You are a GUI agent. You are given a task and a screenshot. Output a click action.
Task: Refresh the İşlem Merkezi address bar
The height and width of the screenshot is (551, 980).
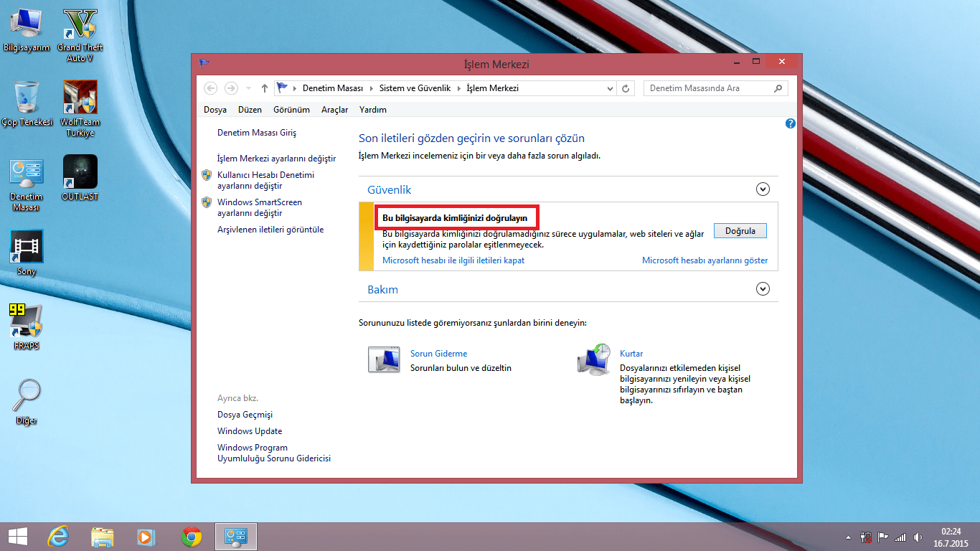coord(626,88)
